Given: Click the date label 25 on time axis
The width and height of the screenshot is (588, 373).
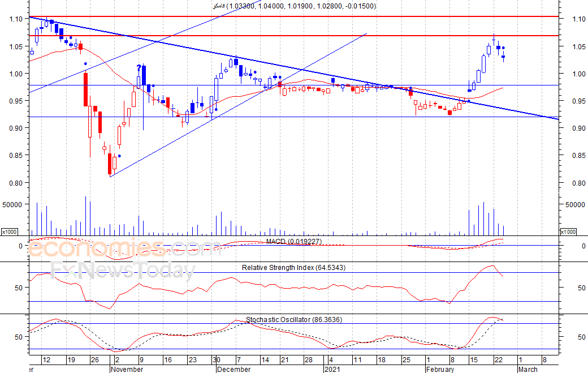Looking at the screenshot, I should coord(407,360).
